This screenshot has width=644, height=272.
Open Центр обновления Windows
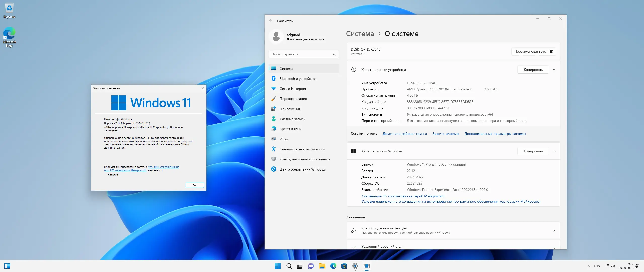pos(302,169)
